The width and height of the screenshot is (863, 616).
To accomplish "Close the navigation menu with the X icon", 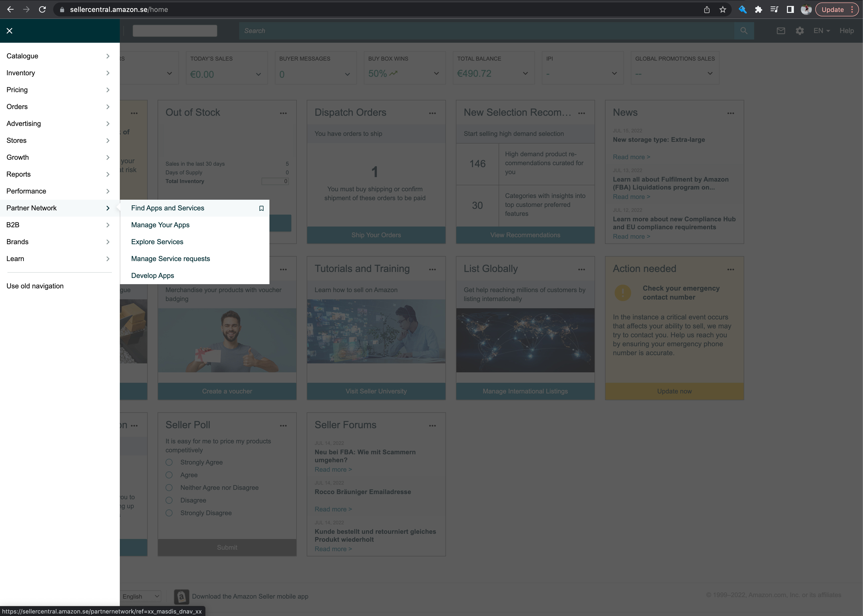I will click(x=9, y=31).
